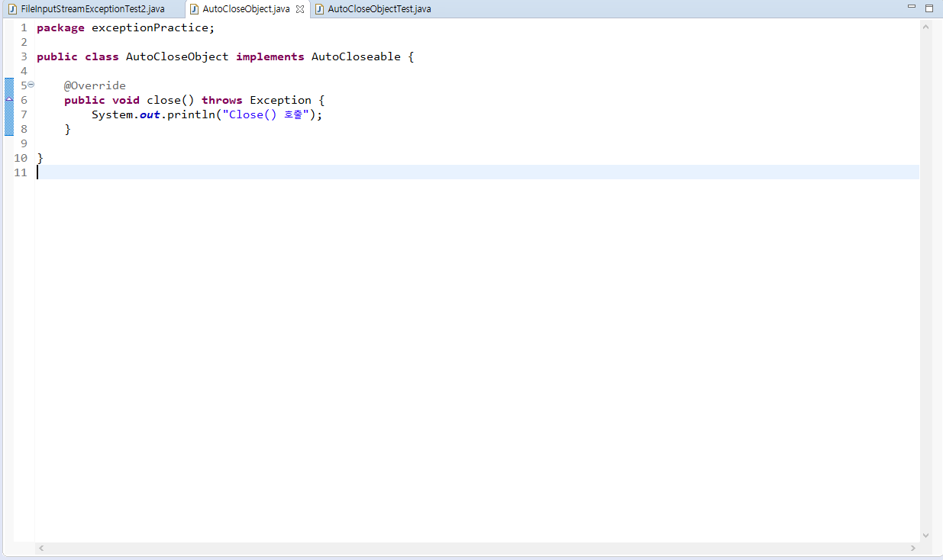Click the word exceptionPractice in package line
Viewport: 943px width, 560px height.
pos(150,27)
